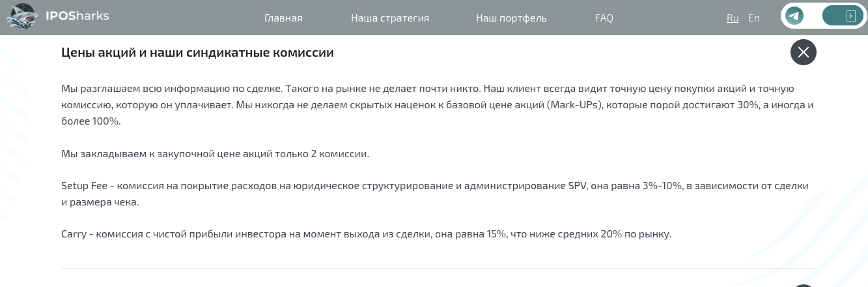Click white gap between Telegram and login

pos(813,16)
